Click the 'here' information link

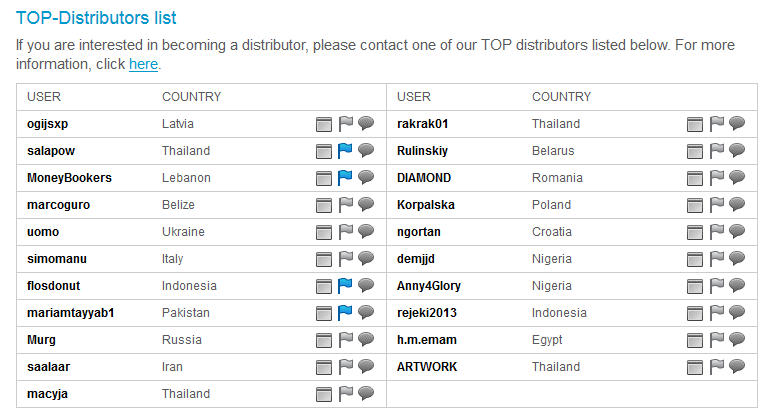click(143, 64)
